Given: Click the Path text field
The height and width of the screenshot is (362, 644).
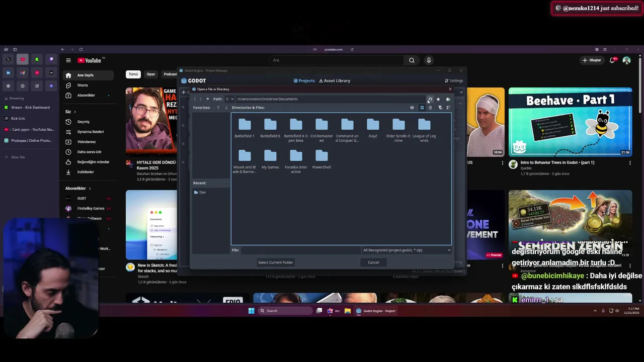Looking at the screenshot, I should pos(331,99).
